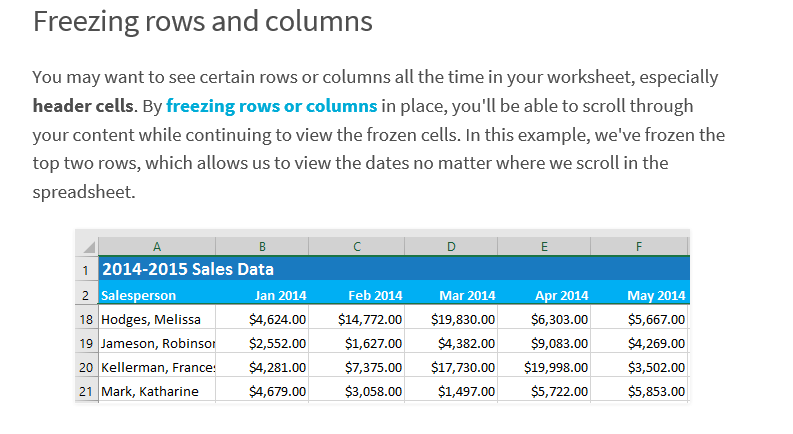Select column A header
The image size is (793, 434).
click(x=157, y=246)
